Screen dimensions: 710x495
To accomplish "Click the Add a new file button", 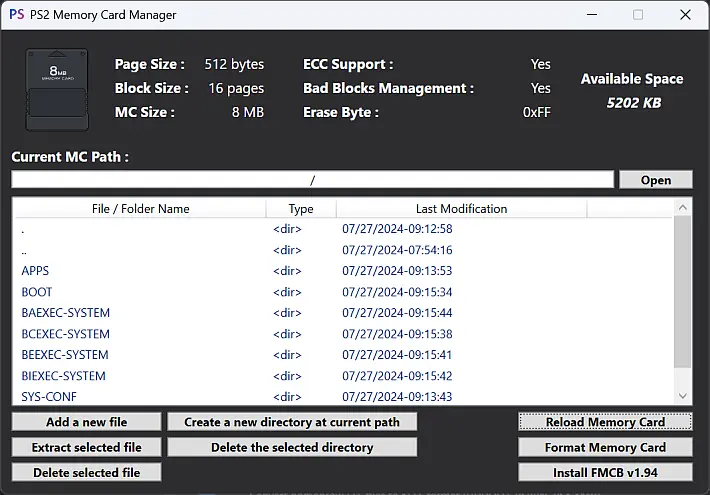I will click(x=86, y=422).
